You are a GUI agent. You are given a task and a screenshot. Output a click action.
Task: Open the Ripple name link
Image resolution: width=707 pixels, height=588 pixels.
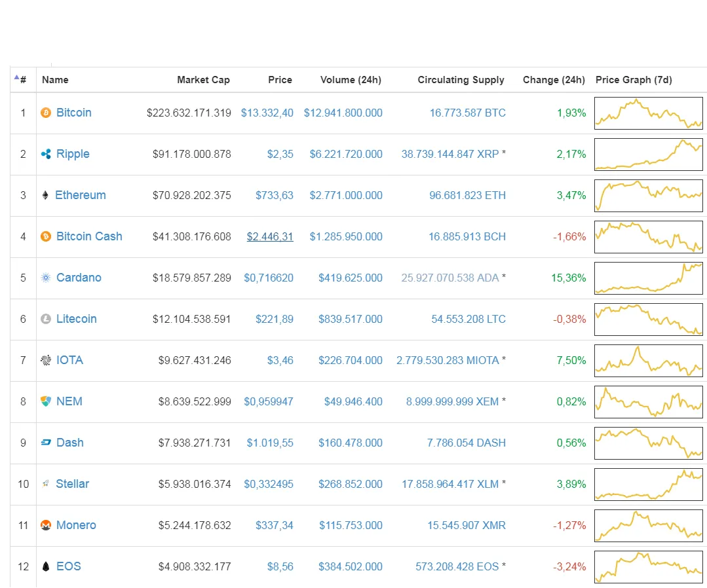click(73, 154)
